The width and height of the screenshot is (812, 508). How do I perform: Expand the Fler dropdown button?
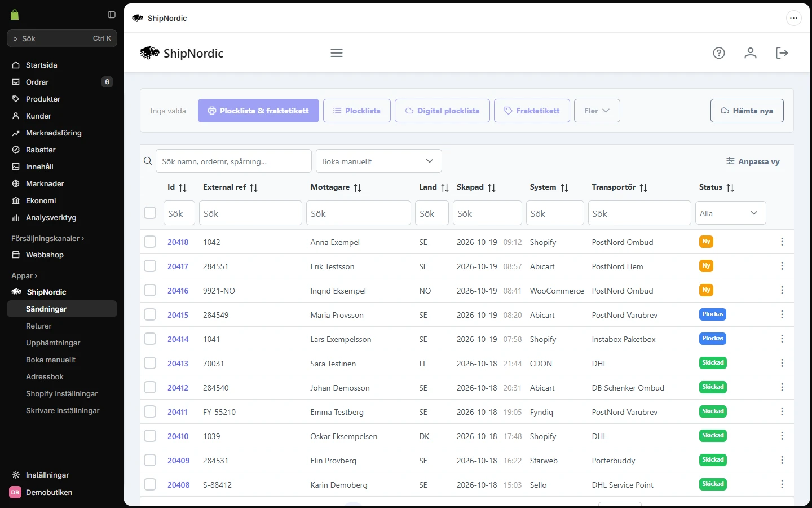[x=597, y=111]
